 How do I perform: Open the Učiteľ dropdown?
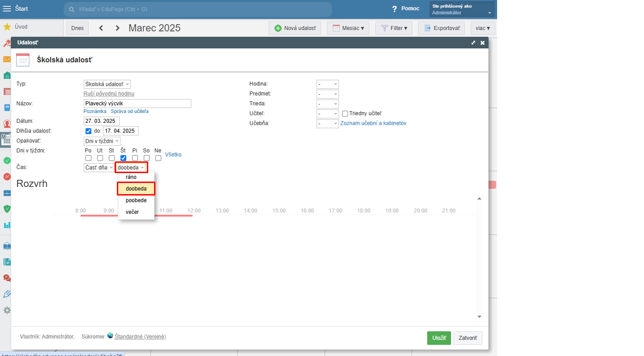pos(328,114)
